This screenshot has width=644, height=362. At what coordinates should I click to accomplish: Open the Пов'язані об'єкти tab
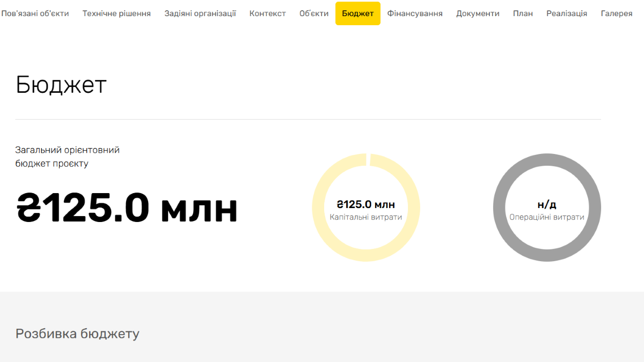35,13
